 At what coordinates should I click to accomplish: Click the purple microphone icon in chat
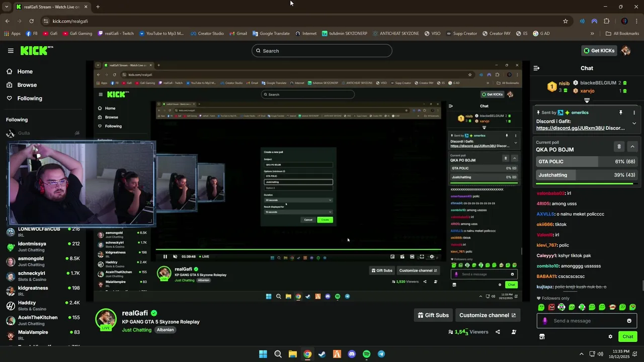tap(545, 321)
